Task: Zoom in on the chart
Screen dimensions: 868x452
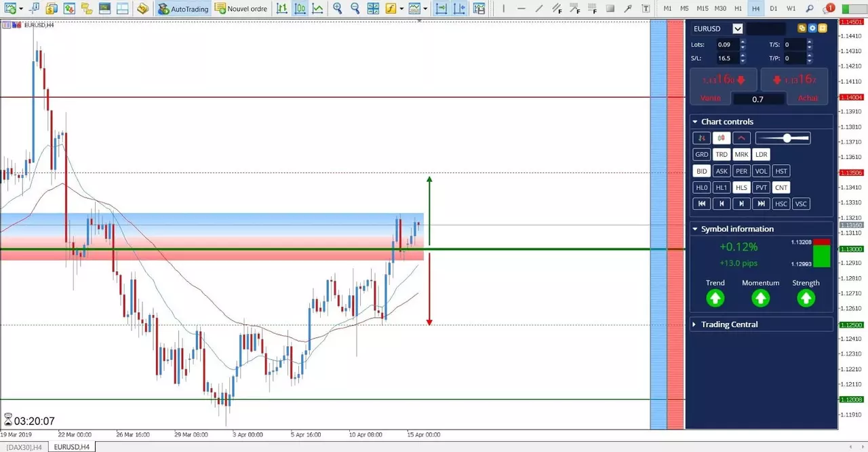Action: tap(338, 9)
